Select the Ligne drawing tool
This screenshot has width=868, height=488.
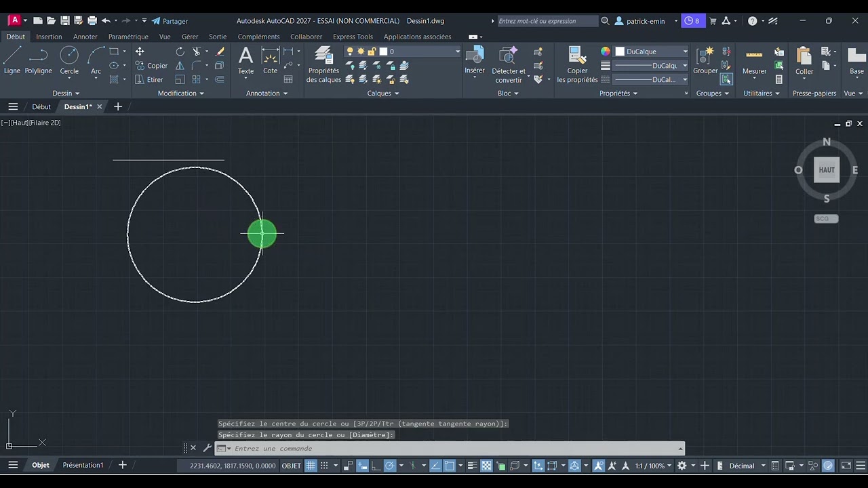(12, 60)
